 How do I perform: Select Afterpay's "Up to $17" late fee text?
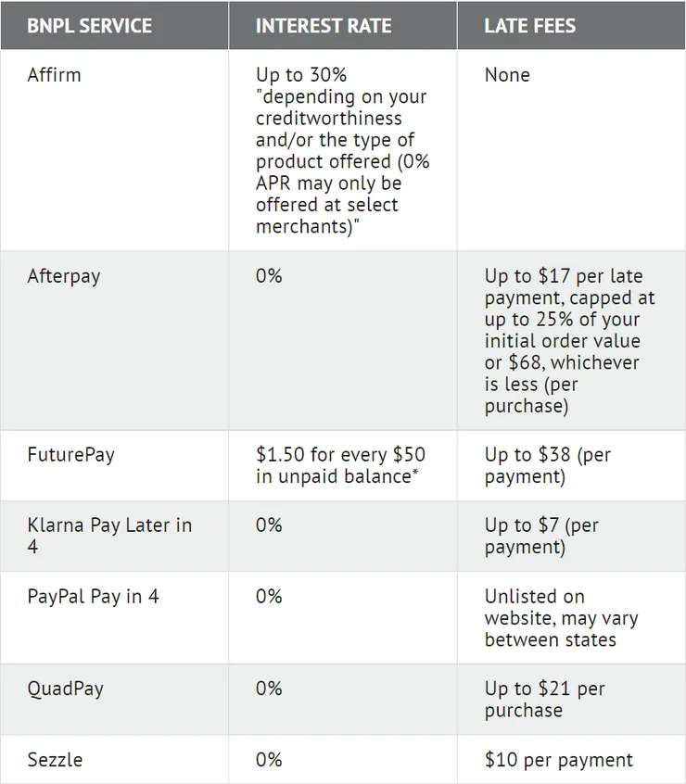[x=563, y=276]
